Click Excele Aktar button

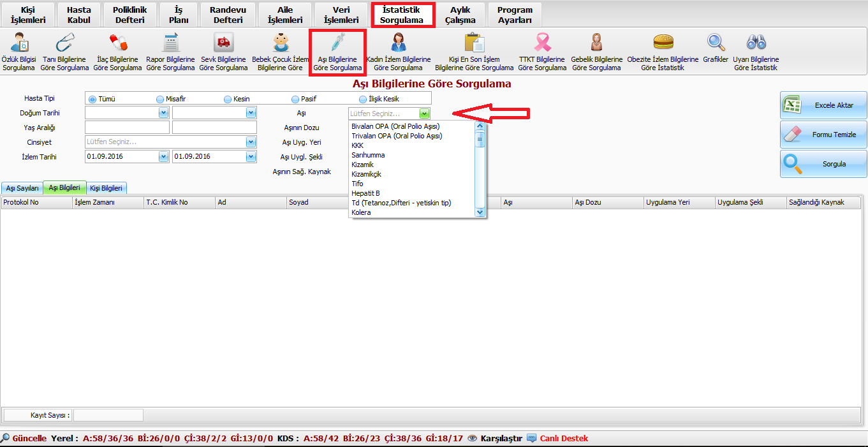[x=823, y=105]
